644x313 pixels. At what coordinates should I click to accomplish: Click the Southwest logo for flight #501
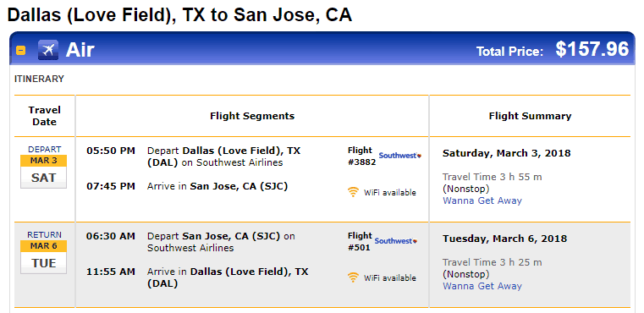(x=396, y=241)
